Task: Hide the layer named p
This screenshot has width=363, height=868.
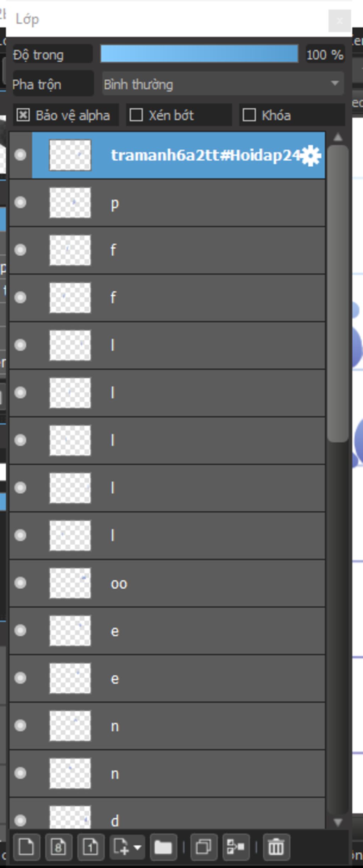Action: click(20, 203)
